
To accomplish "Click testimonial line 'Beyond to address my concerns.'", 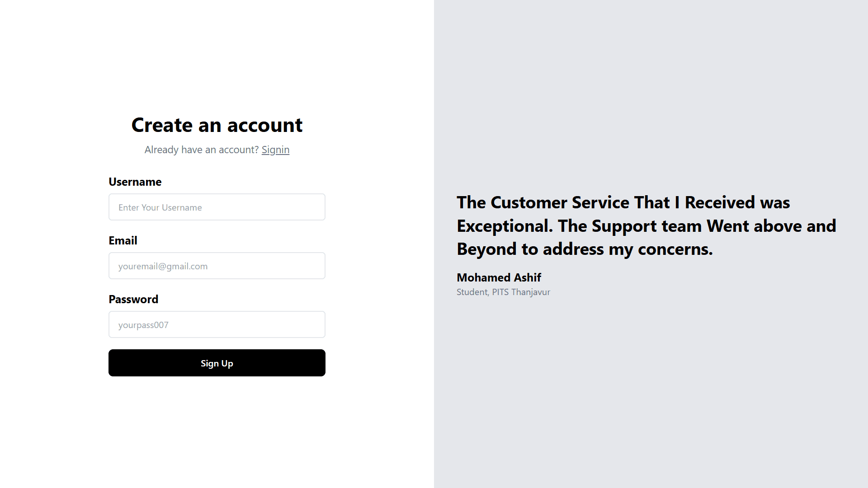I will [585, 249].
